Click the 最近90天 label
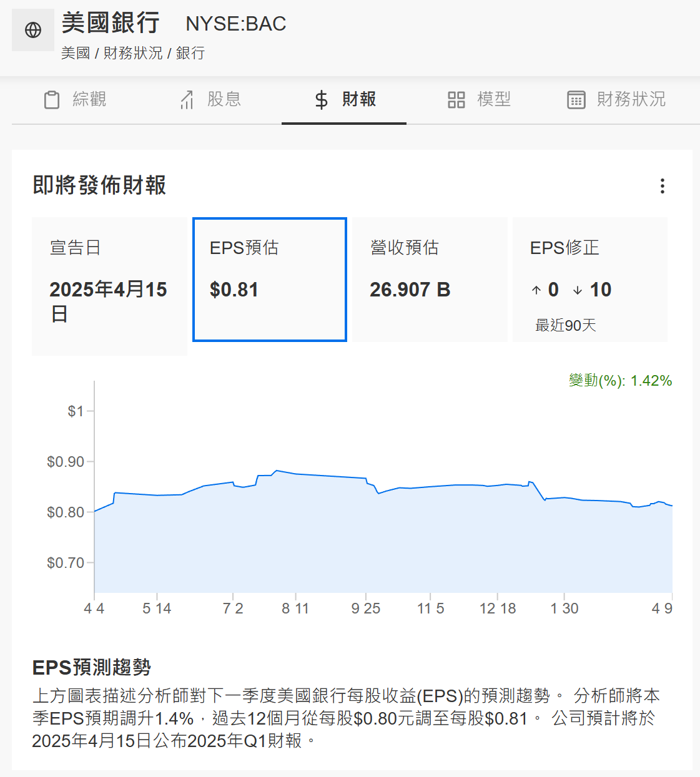 [x=566, y=325]
